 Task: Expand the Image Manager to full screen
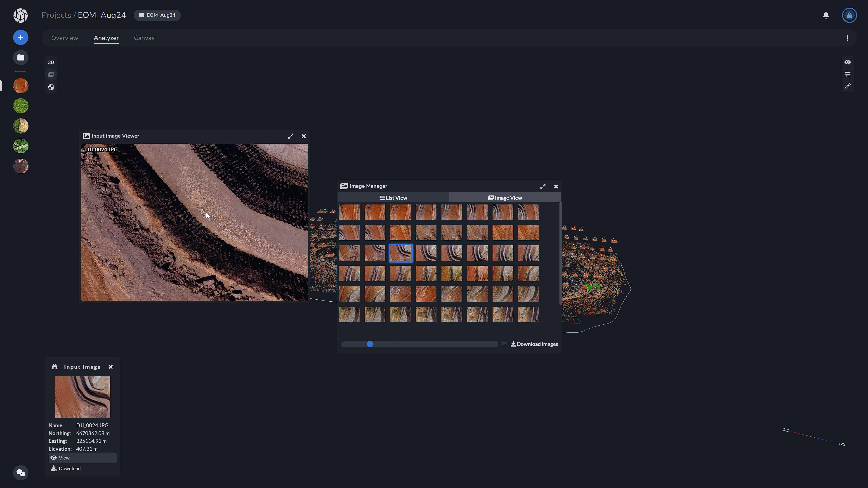543,186
